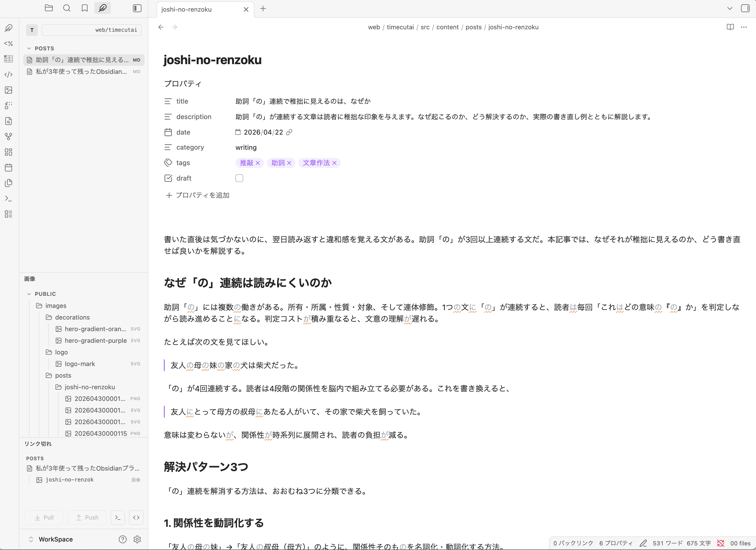Open the 20260430000115 PNG file

(x=103, y=434)
